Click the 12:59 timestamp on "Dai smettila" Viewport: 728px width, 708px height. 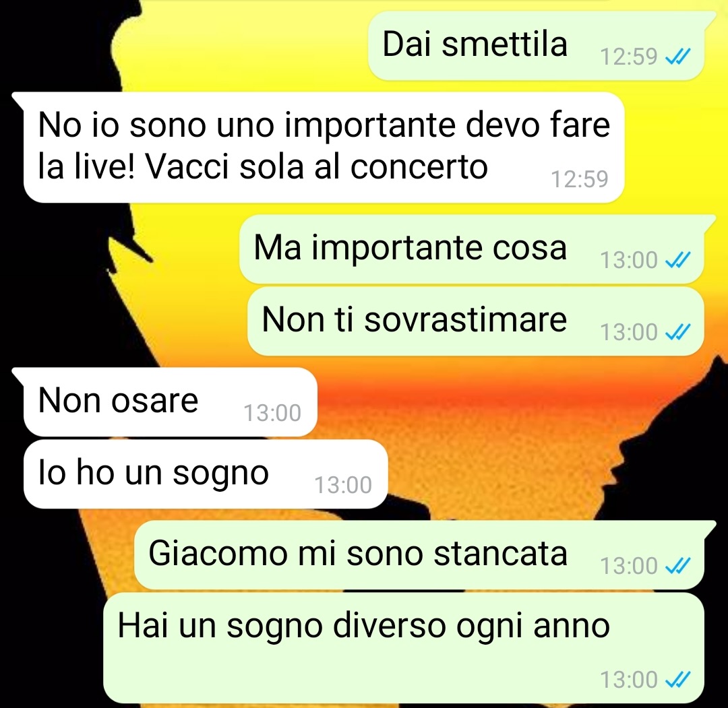(x=629, y=57)
